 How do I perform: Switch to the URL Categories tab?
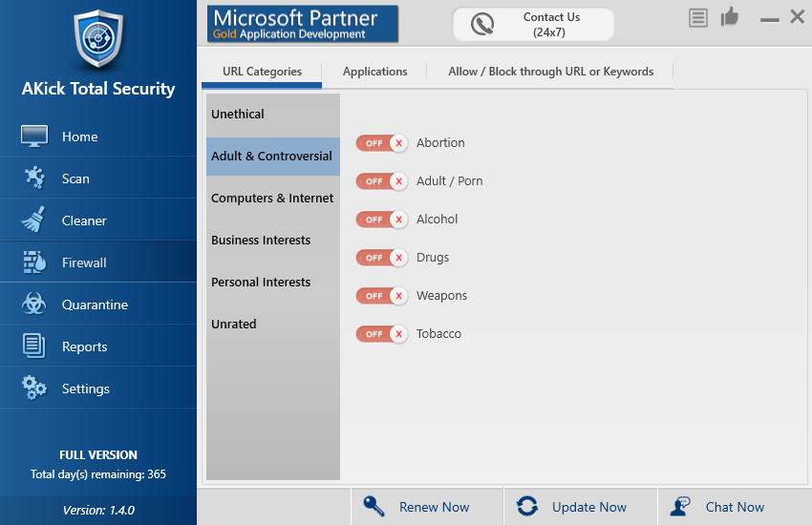(262, 72)
